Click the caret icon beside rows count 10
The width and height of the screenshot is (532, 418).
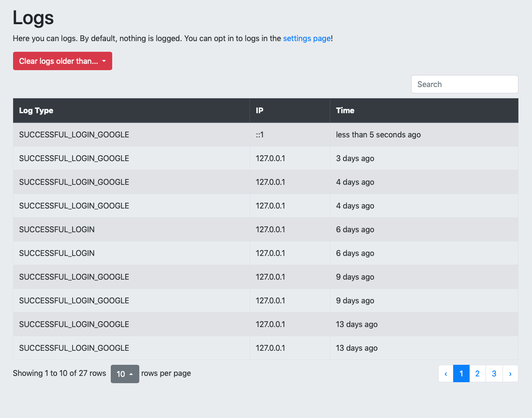click(x=131, y=374)
